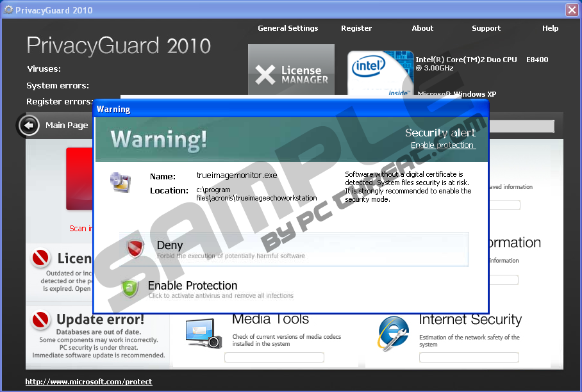The width and height of the screenshot is (582, 392).
Task: Click the Viruses: label
Action: point(44,69)
